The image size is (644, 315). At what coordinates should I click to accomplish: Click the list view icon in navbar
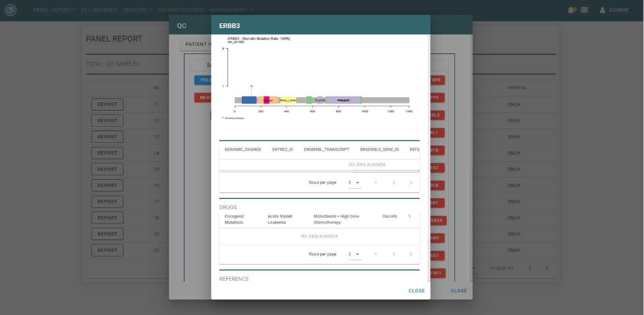click(584, 10)
